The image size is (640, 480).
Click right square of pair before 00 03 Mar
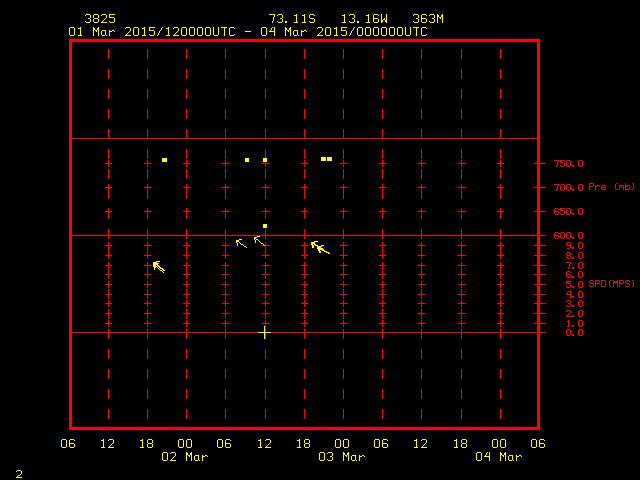pos(329,159)
